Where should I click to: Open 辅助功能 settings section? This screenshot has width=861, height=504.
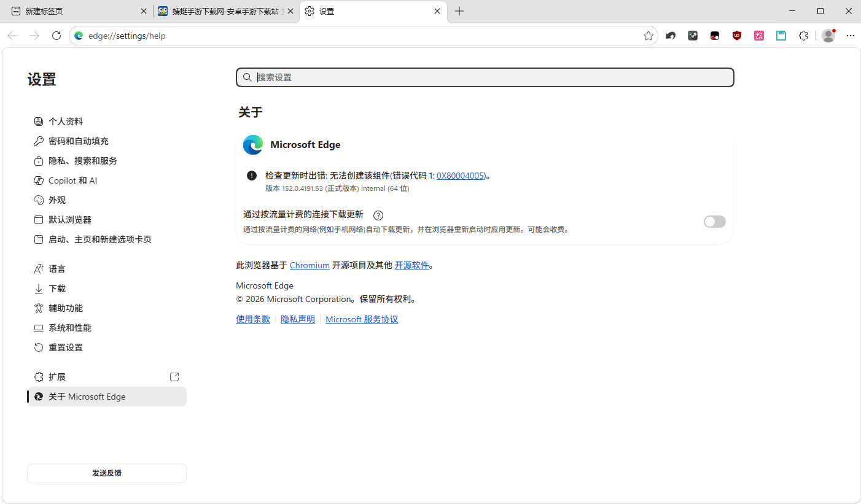[x=107, y=308]
